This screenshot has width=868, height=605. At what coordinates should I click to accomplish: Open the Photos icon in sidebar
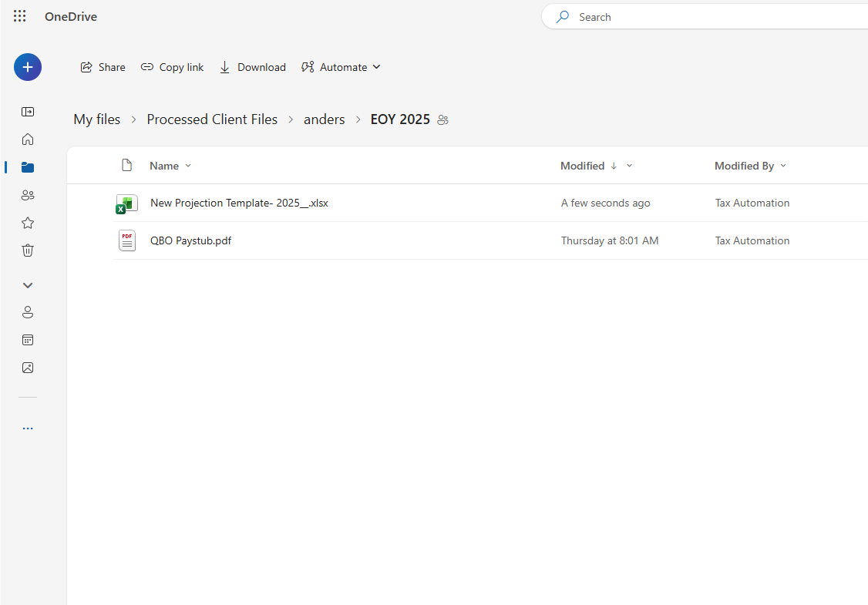(28, 368)
